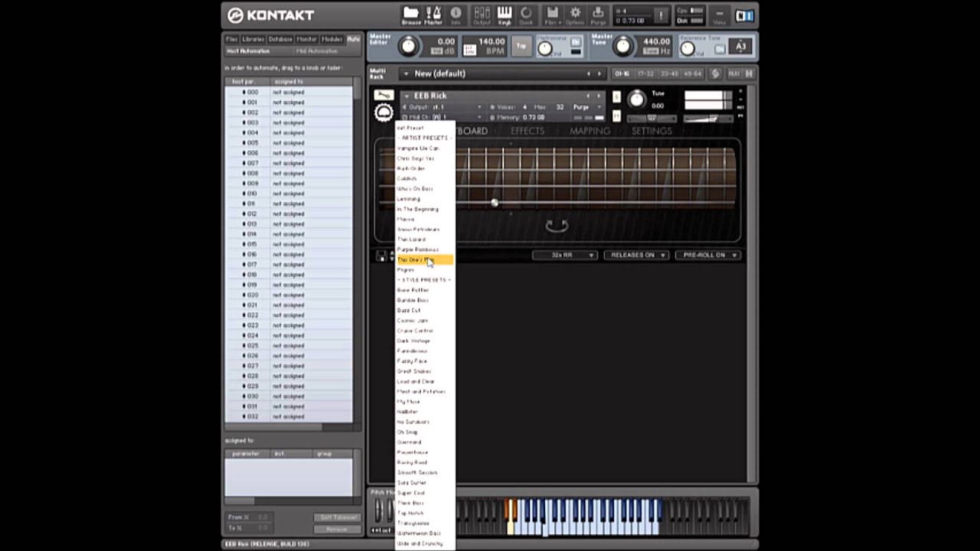
Task: Open the MAPPING page tab
Action: point(590,131)
